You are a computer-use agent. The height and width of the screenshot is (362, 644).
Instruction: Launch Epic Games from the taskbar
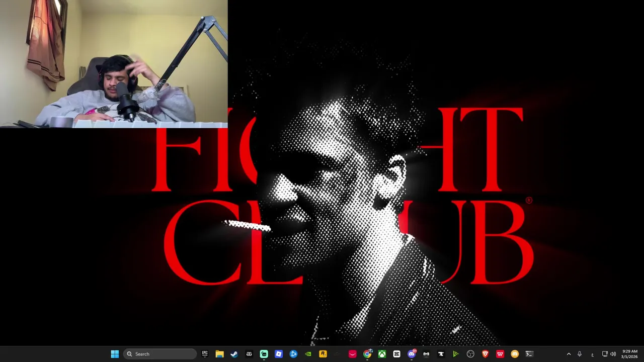click(205, 354)
